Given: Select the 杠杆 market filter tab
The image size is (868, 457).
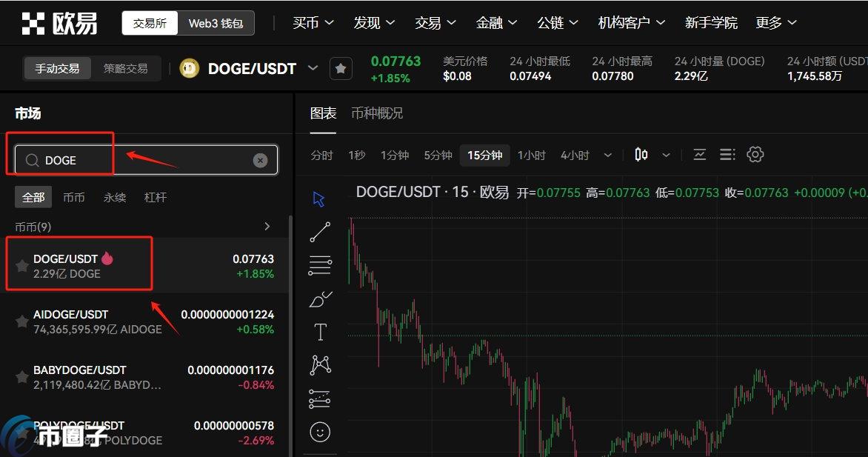Looking at the screenshot, I should coord(155,197).
